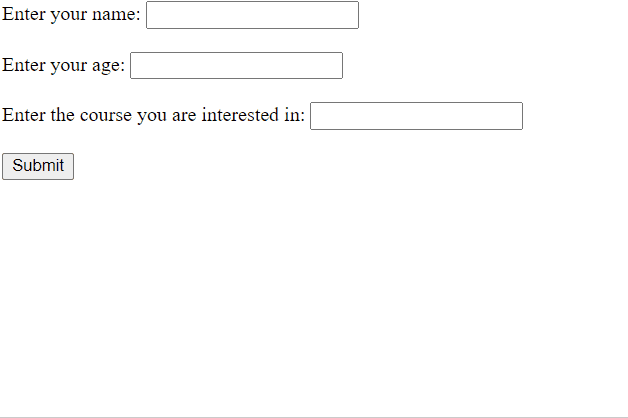Click inside the box following "interested in:"
The width and height of the screenshot is (628, 418).
click(416, 116)
